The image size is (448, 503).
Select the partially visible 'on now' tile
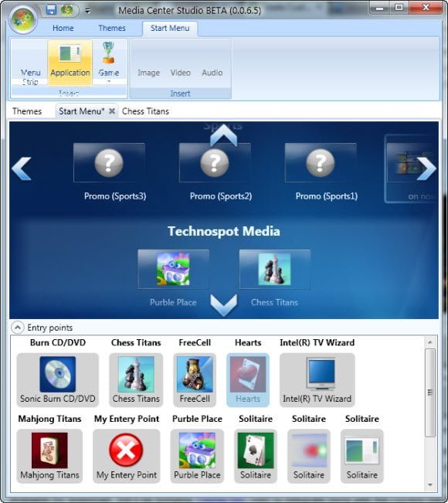[411, 168]
